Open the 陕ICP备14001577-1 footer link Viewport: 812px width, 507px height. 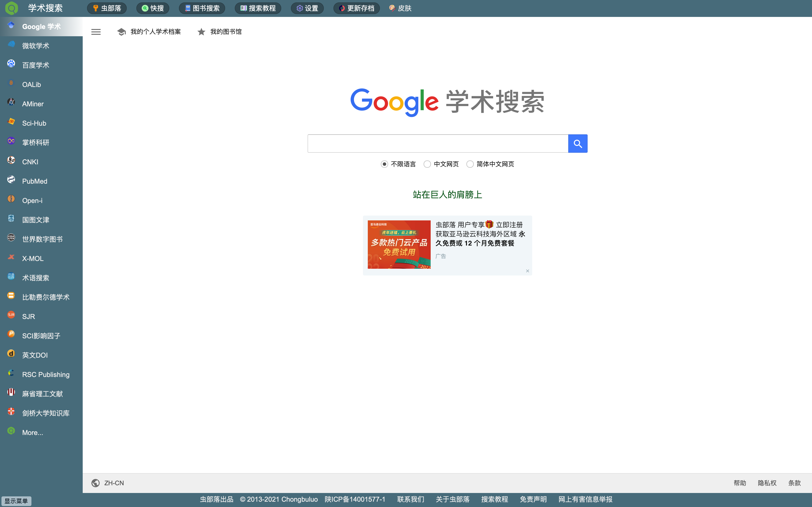[355, 499]
